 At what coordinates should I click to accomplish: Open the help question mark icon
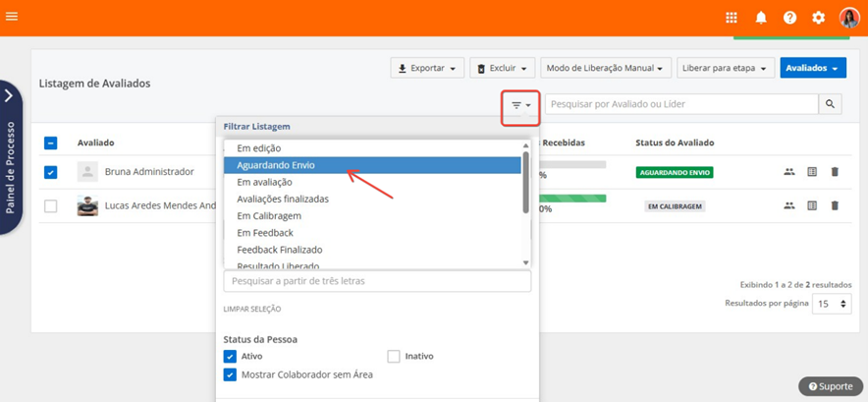tap(789, 18)
